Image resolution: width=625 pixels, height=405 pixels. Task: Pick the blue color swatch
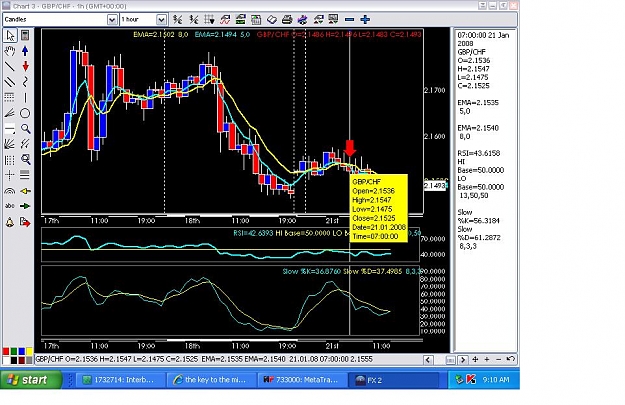coord(22,351)
